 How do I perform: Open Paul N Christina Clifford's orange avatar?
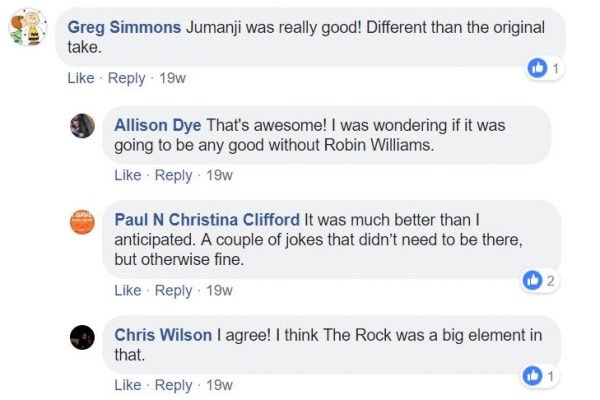[x=82, y=221]
